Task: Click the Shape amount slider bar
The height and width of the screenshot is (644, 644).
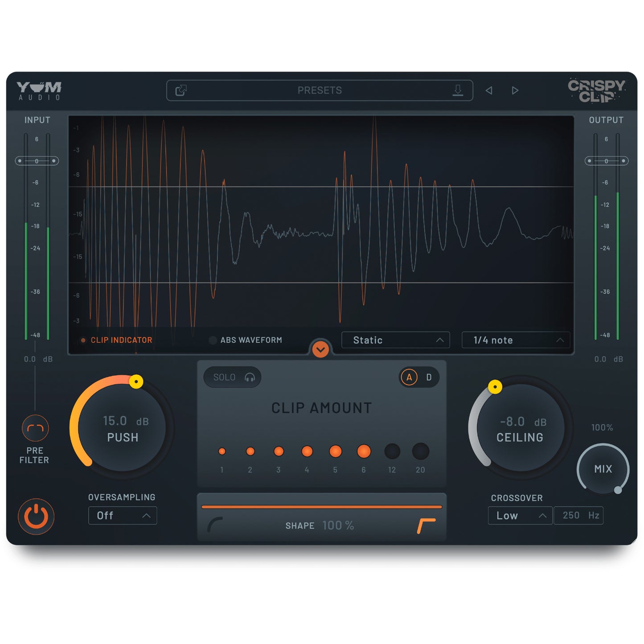Action: (321, 507)
